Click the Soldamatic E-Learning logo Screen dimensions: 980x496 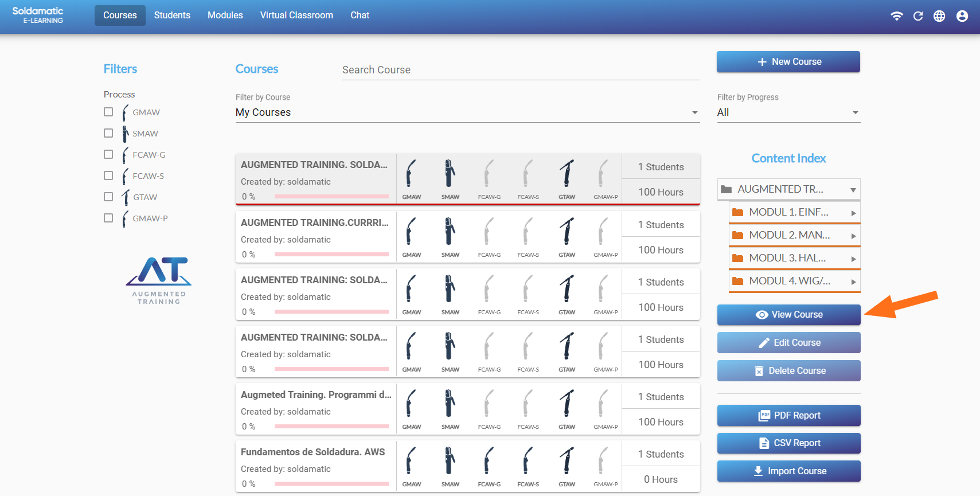click(x=38, y=15)
